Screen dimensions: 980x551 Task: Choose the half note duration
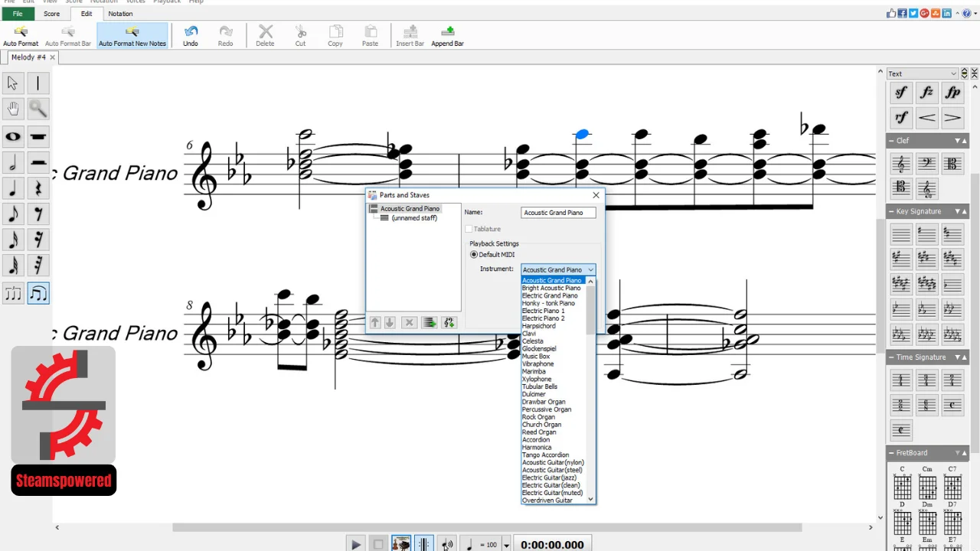(13, 163)
